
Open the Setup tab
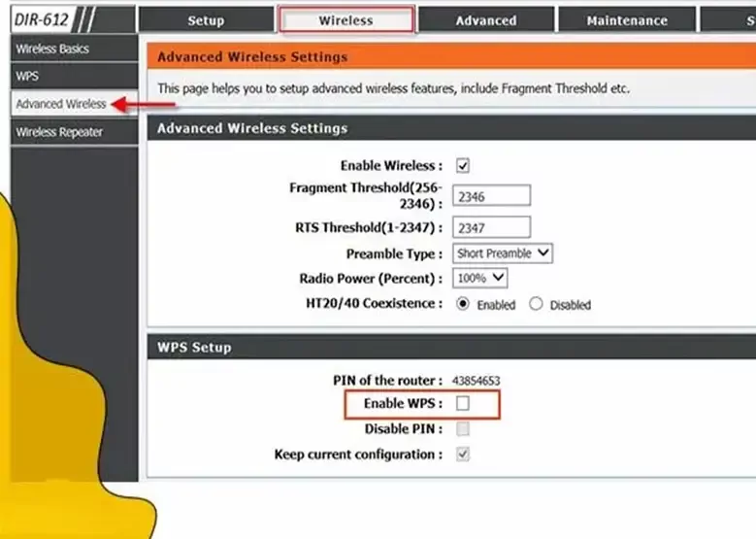click(x=205, y=20)
